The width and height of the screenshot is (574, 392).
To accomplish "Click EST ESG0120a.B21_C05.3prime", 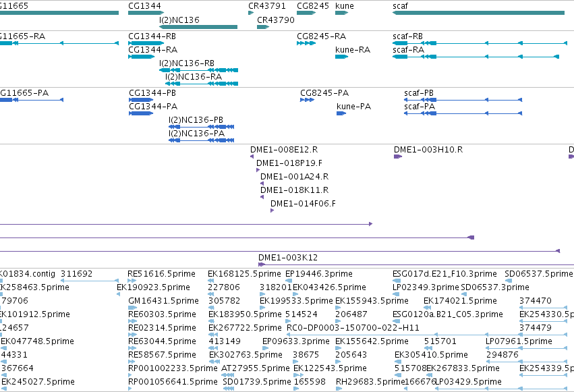I will (x=397, y=321).
